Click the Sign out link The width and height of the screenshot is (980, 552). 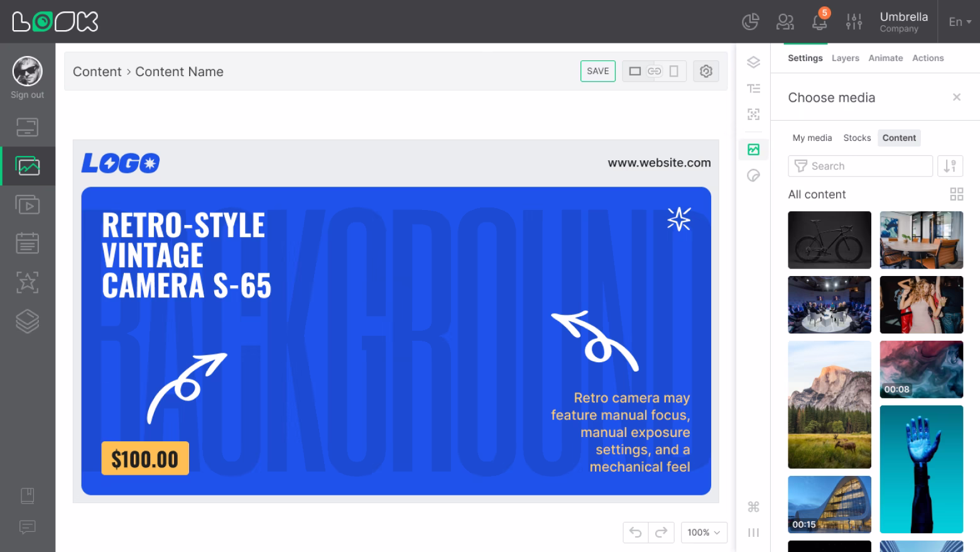pyautogui.click(x=27, y=95)
